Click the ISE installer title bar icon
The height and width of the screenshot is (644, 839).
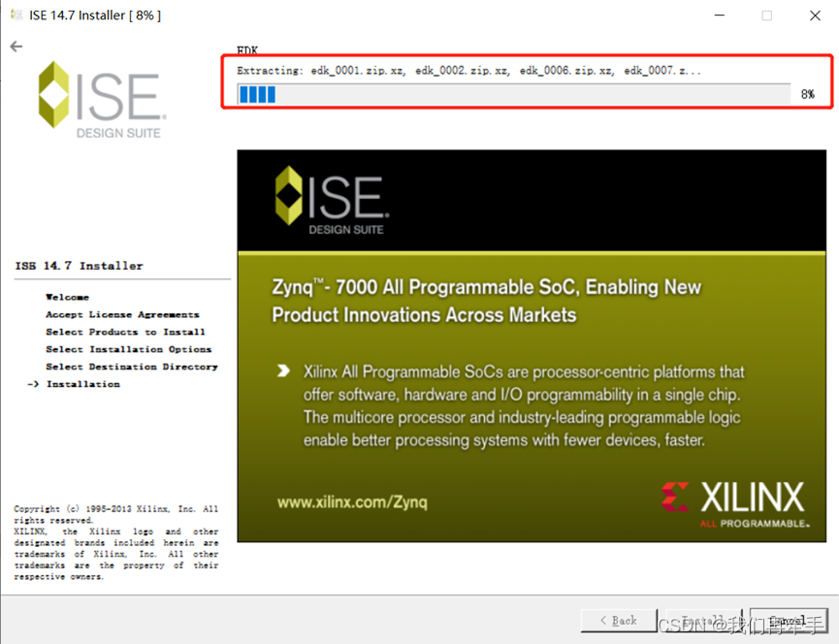(x=17, y=15)
